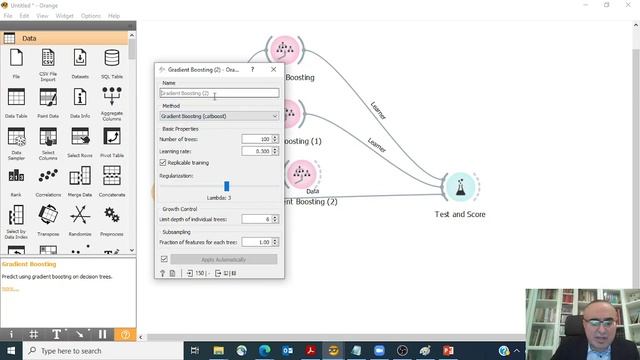Select the Paint Data widget
Viewport: 640px width, 360px height.
(48, 102)
